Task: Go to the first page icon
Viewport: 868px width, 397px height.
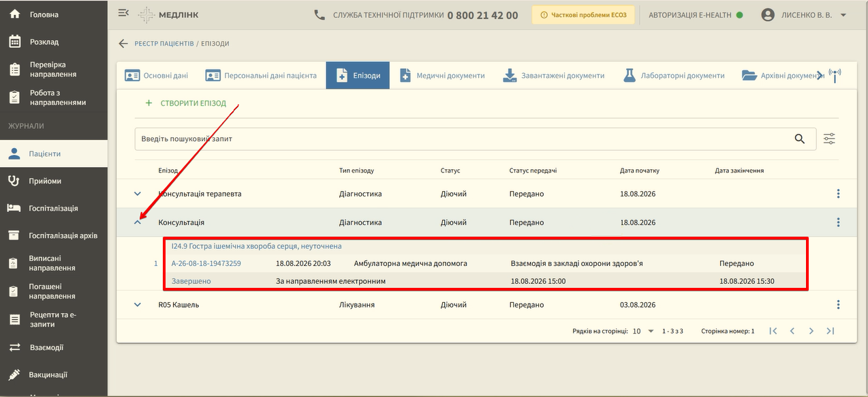Action: pos(773,331)
